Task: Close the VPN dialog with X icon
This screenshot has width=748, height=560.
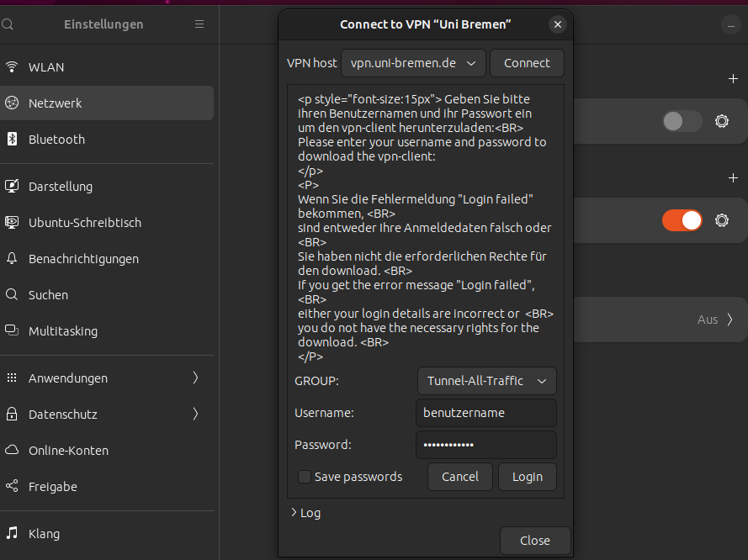Action: click(558, 24)
